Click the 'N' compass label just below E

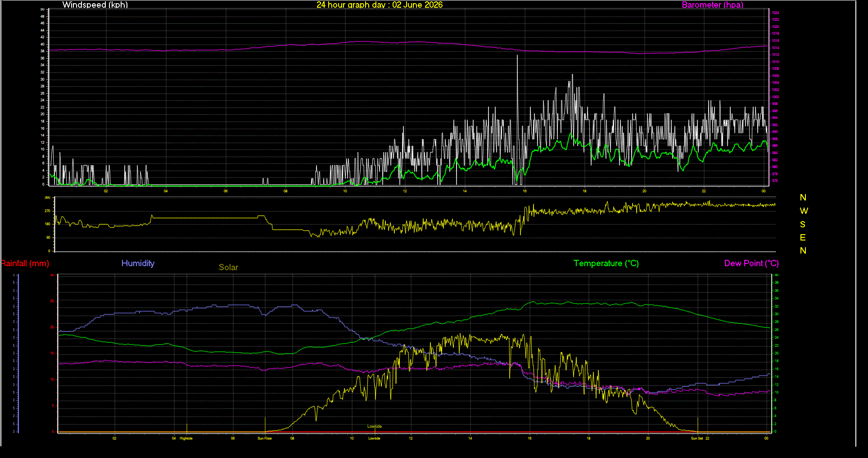(803, 251)
